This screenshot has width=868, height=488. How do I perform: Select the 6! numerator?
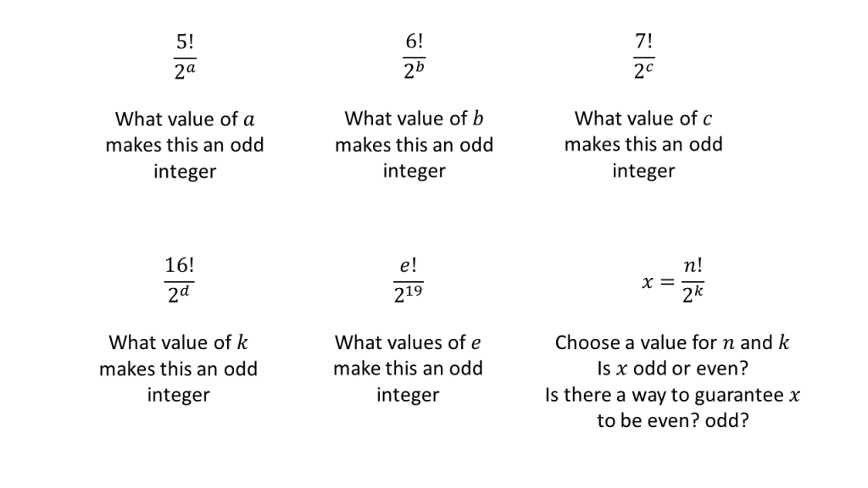pos(415,42)
